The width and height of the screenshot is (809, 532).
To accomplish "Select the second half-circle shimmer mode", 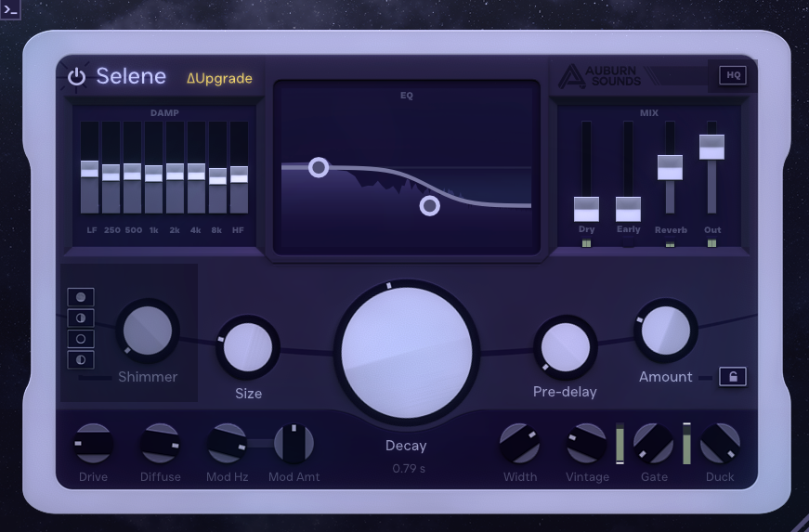I will pyautogui.click(x=81, y=318).
